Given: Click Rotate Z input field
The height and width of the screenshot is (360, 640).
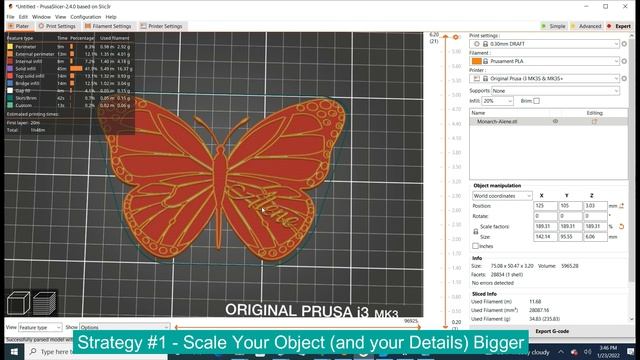Looking at the screenshot, I should [595, 216].
